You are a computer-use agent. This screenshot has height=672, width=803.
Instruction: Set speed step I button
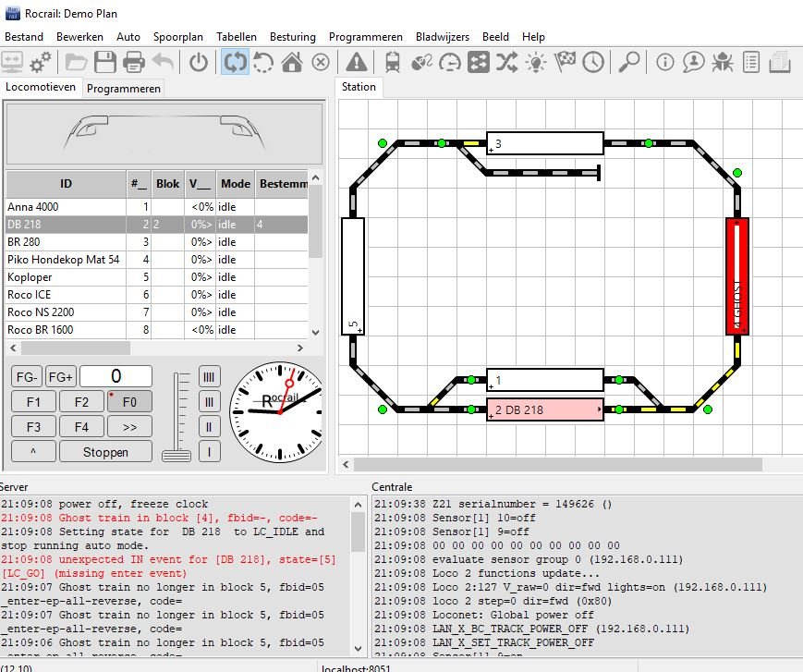(209, 452)
